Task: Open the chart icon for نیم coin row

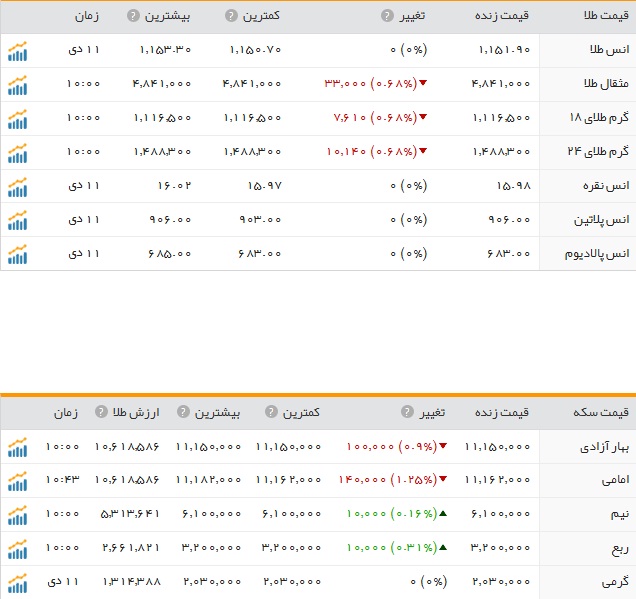Action: coord(17,515)
